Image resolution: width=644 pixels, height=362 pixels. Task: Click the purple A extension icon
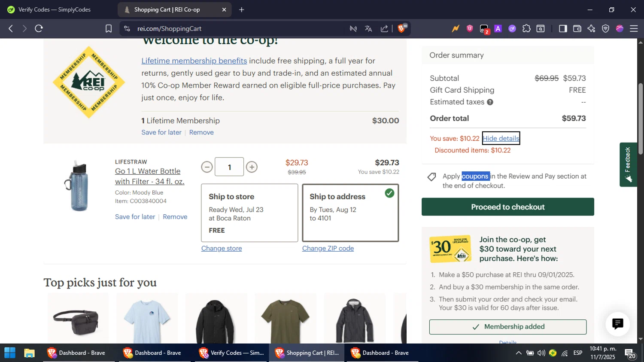[498, 29]
